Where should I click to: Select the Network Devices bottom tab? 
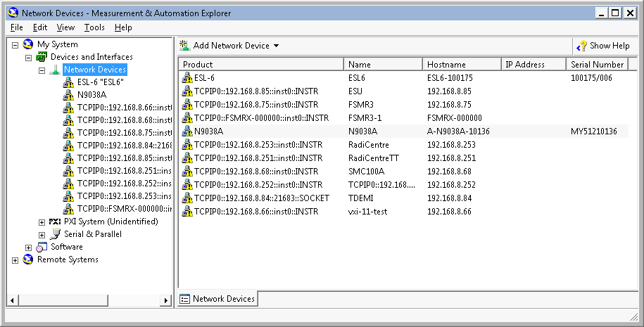pyautogui.click(x=218, y=299)
